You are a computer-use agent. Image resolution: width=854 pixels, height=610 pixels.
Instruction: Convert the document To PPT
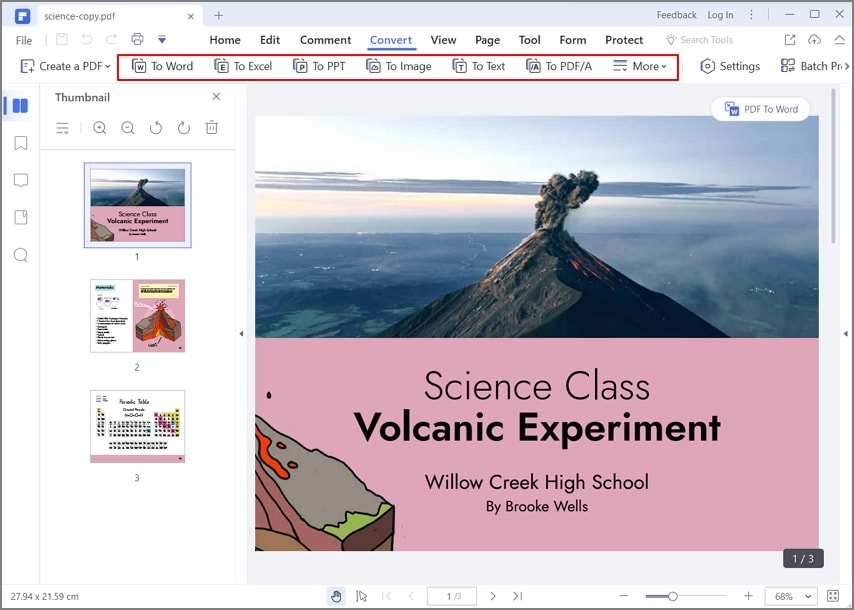click(319, 66)
